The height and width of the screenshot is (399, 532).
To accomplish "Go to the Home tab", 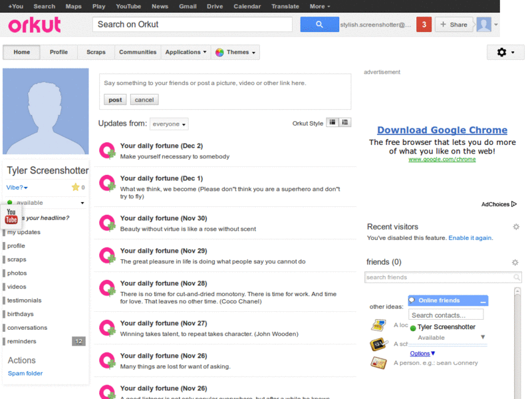I will (x=21, y=53).
